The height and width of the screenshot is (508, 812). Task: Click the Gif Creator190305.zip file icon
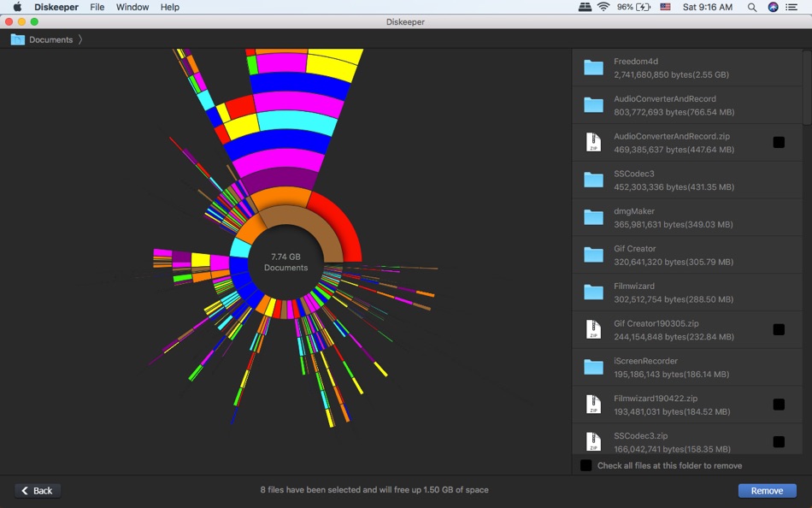tap(593, 329)
